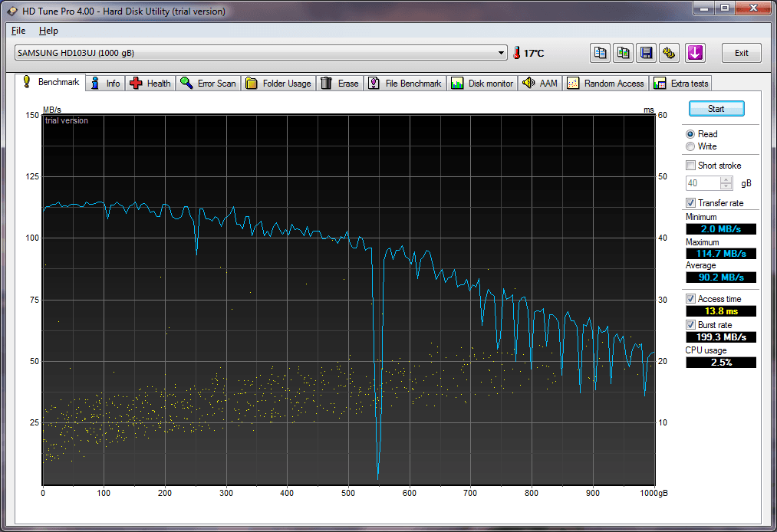The image size is (777, 532).
Task: Open the File menu
Action: pyautogui.click(x=18, y=31)
